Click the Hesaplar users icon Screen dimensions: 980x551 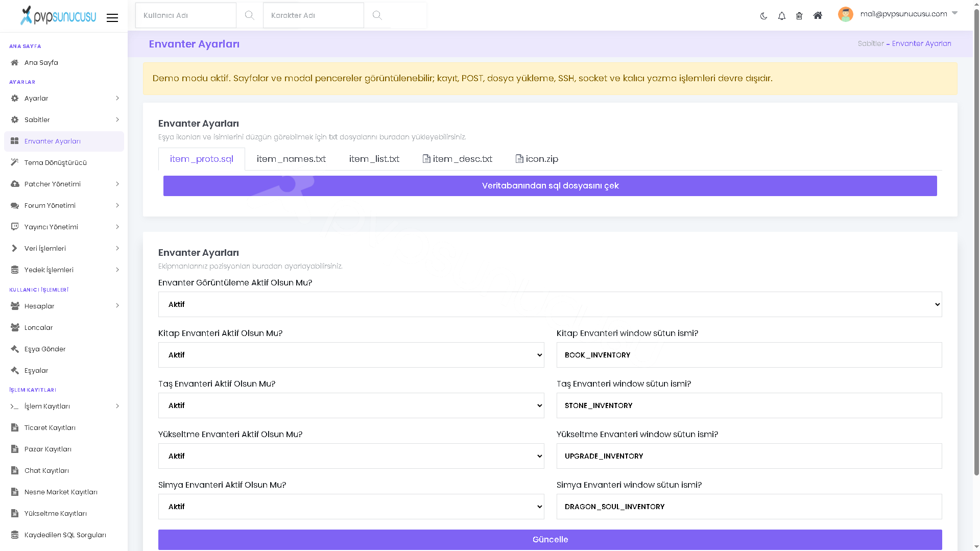(x=15, y=306)
